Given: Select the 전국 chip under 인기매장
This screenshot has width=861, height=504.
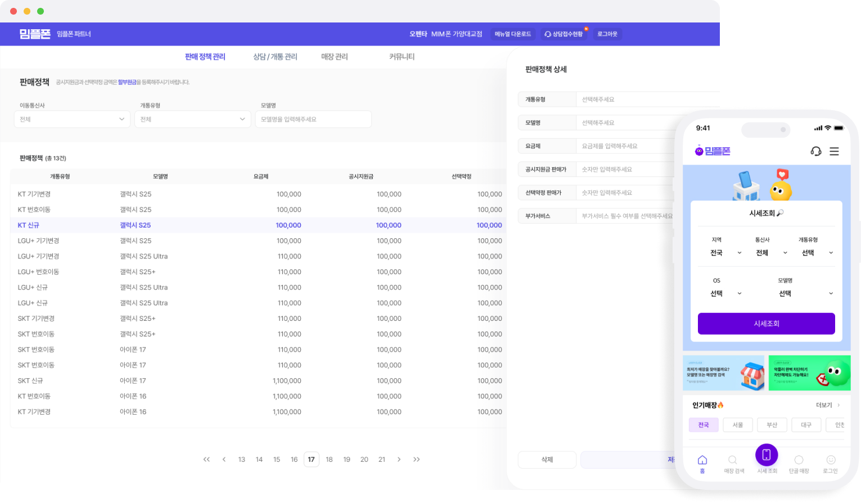Looking at the screenshot, I should pos(704,425).
